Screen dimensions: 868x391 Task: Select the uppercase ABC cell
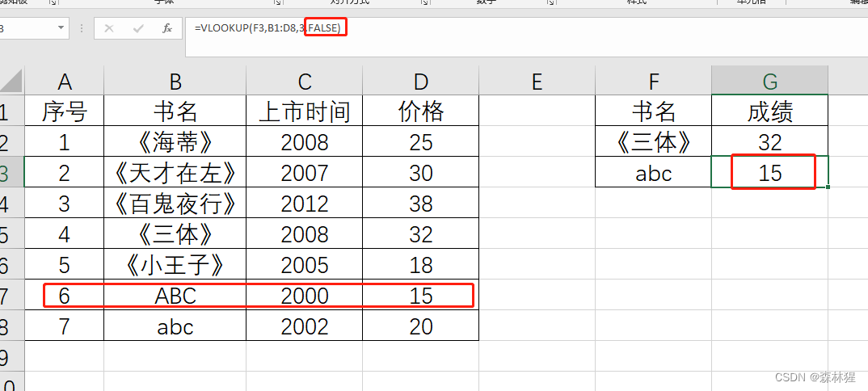click(175, 296)
